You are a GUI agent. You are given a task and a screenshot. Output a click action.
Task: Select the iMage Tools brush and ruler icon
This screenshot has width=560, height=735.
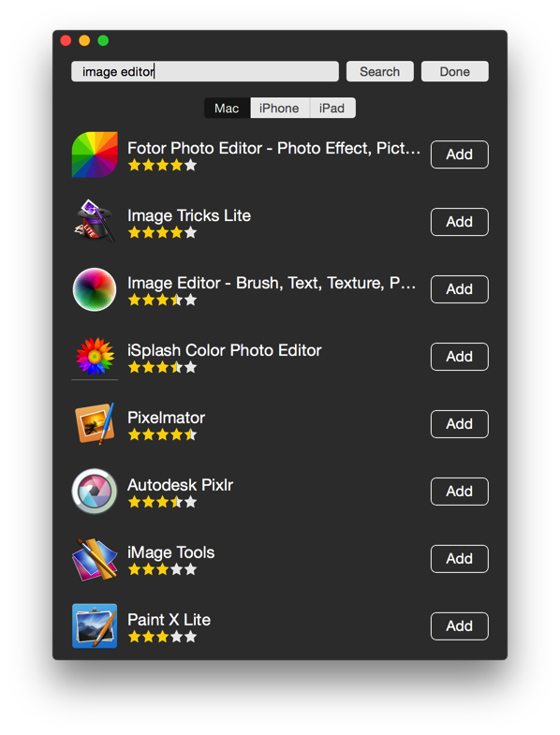[95, 559]
